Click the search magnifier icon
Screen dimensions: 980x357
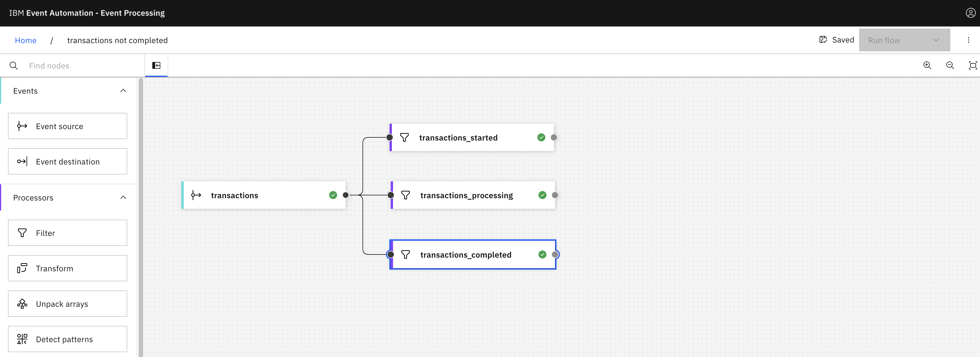click(14, 66)
